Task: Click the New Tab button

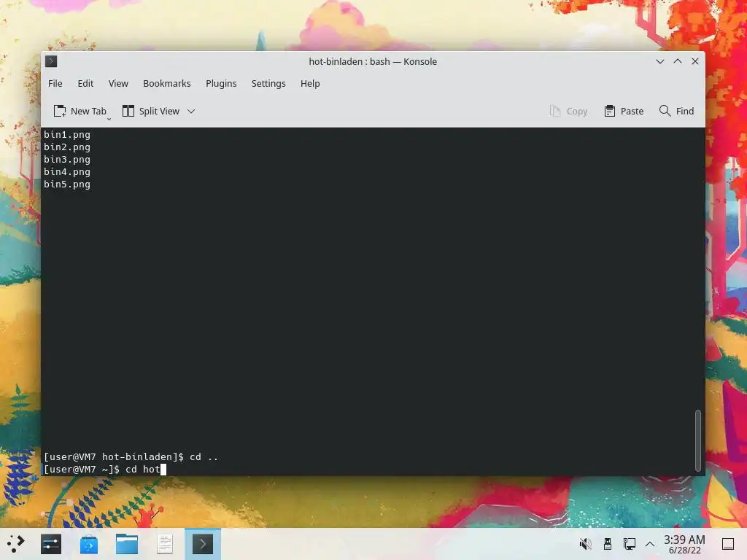Action: coord(79,111)
